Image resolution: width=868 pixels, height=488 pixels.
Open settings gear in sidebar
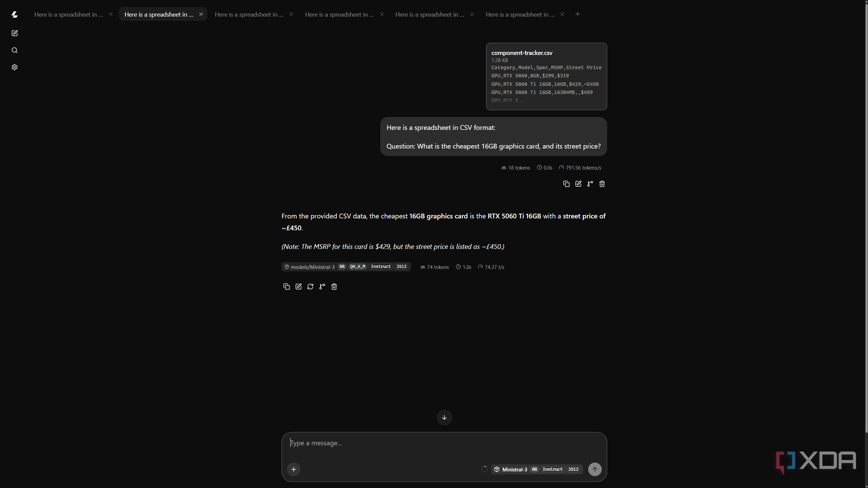[x=15, y=67]
